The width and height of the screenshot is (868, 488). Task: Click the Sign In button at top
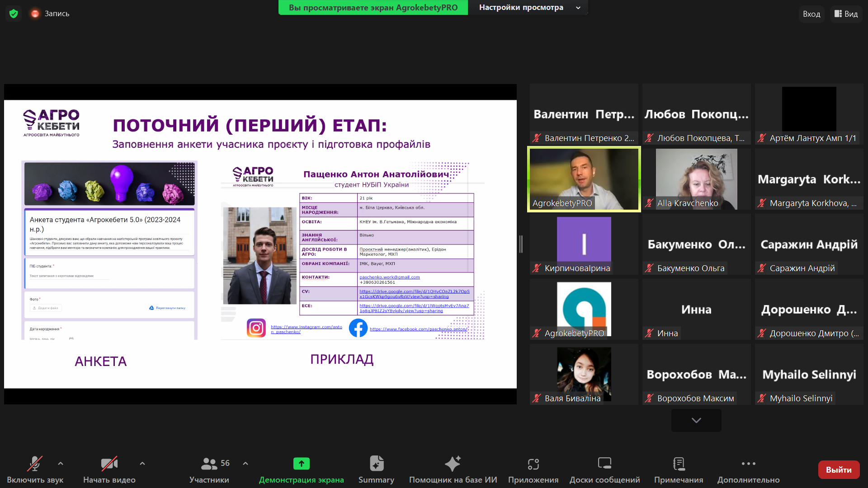coord(811,14)
